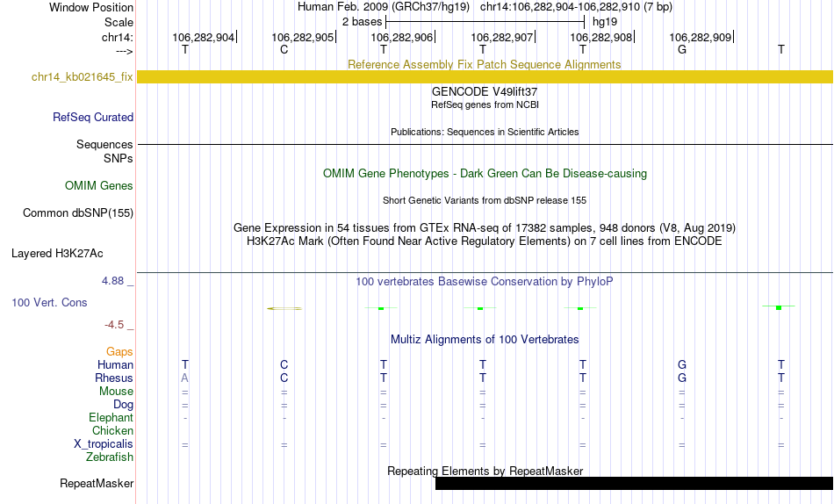The image size is (834, 504).
Task: Click position label 106,282,905
Action: click(x=303, y=37)
